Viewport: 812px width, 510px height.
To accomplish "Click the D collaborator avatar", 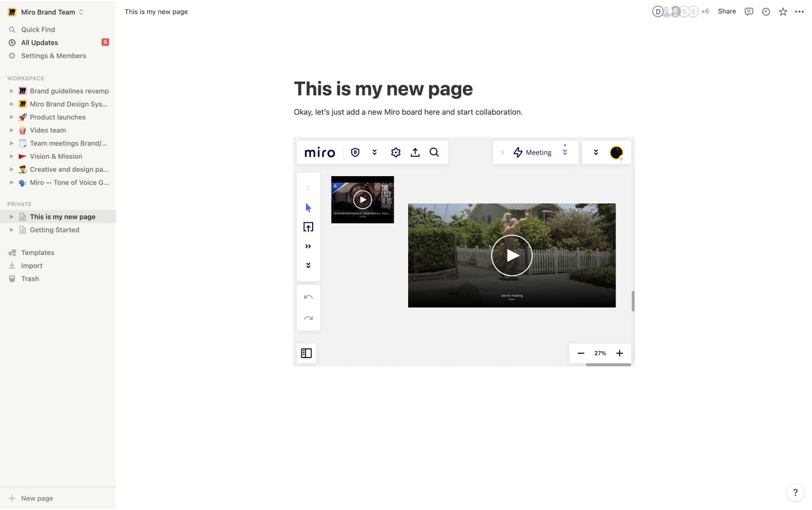I will pyautogui.click(x=658, y=11).
